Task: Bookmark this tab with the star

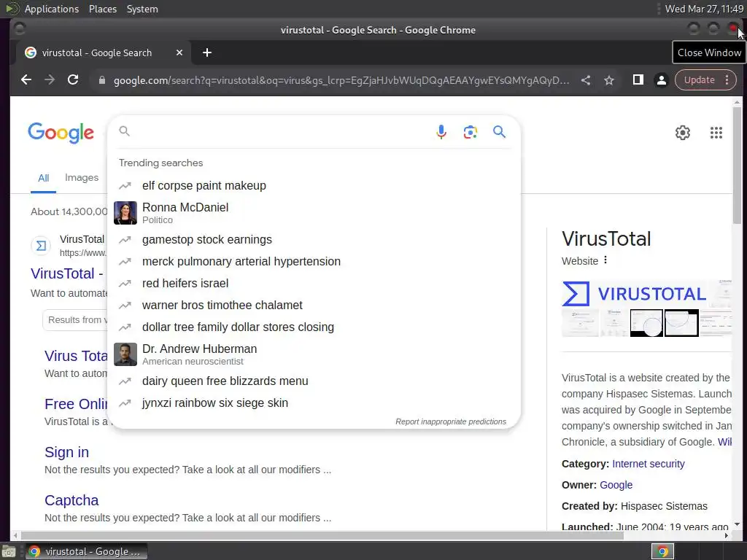Action: click(609, 80)
